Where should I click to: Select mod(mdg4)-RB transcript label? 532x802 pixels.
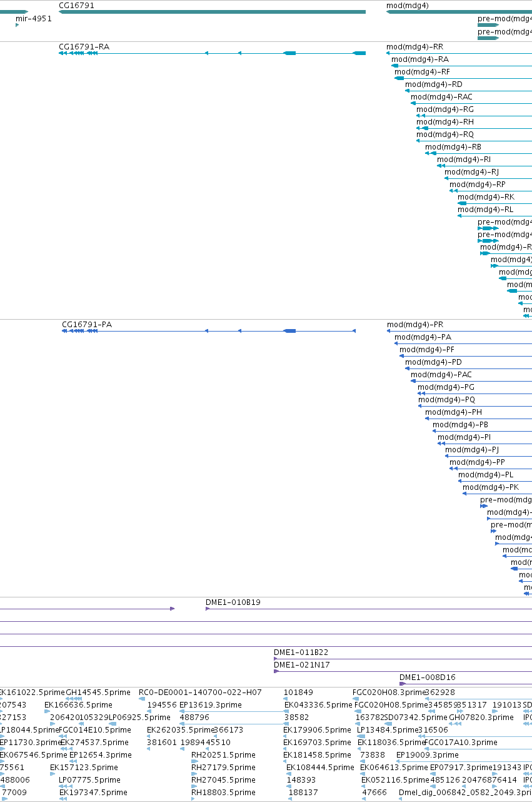(x=453, y=147)
